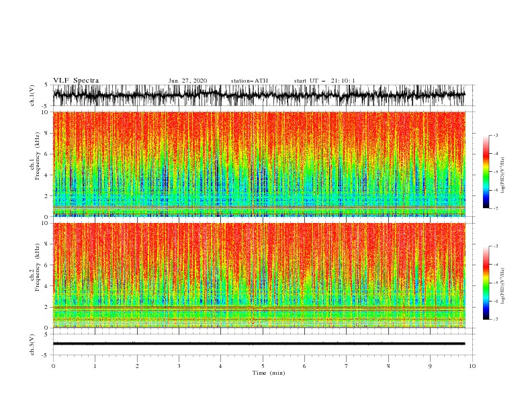
Task: Click time axis tick label "5"
Action: click(x=263, y=366)
